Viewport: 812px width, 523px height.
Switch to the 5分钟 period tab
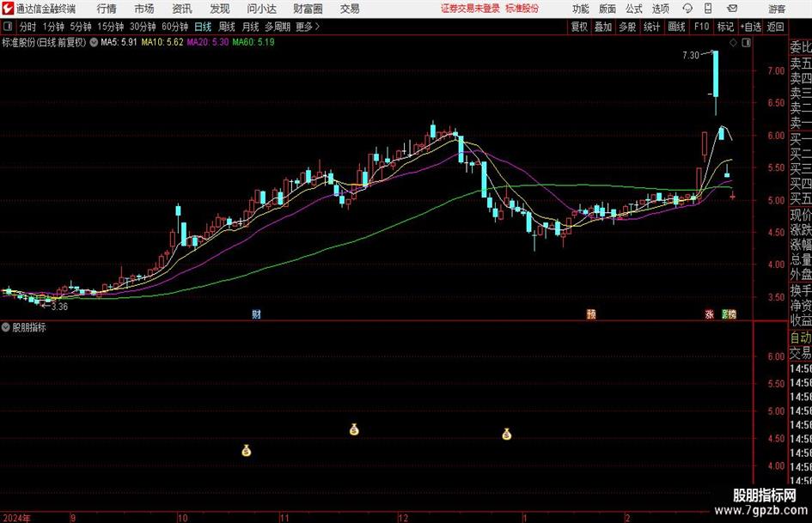pos(81,27)
